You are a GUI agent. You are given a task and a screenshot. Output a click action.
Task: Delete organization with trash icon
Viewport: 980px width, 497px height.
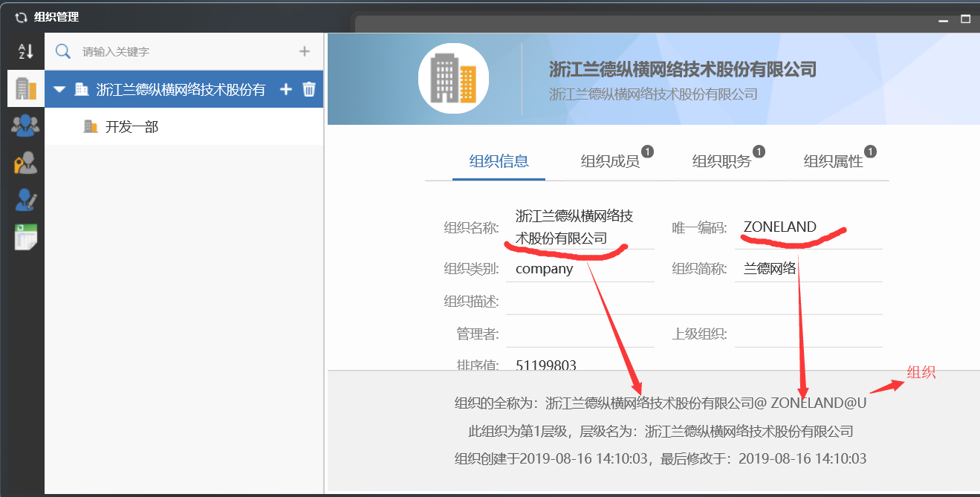309,89
